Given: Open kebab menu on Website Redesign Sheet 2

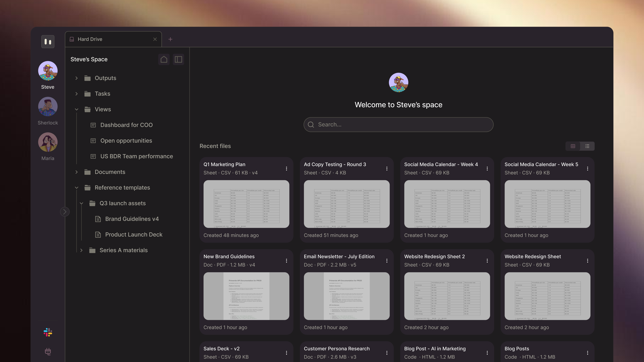Looking at the screenshot, I should coord(487,261).
